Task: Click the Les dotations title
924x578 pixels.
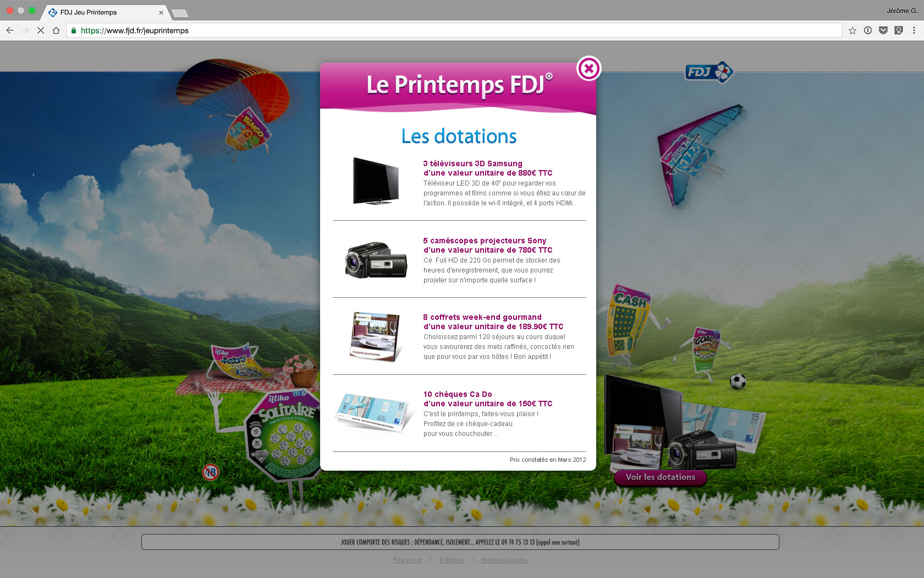Action: click(x=459, y=136)
